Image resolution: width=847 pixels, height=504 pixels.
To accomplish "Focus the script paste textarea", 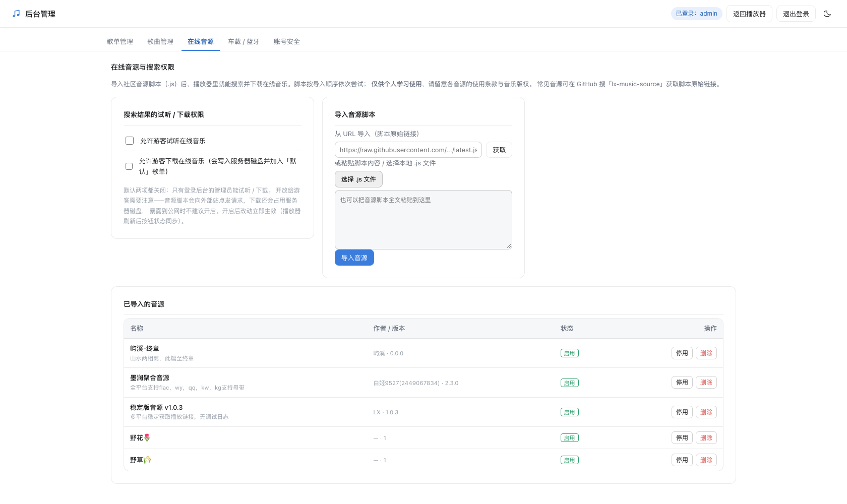I will pyautogui.click(x=423, y=220).
